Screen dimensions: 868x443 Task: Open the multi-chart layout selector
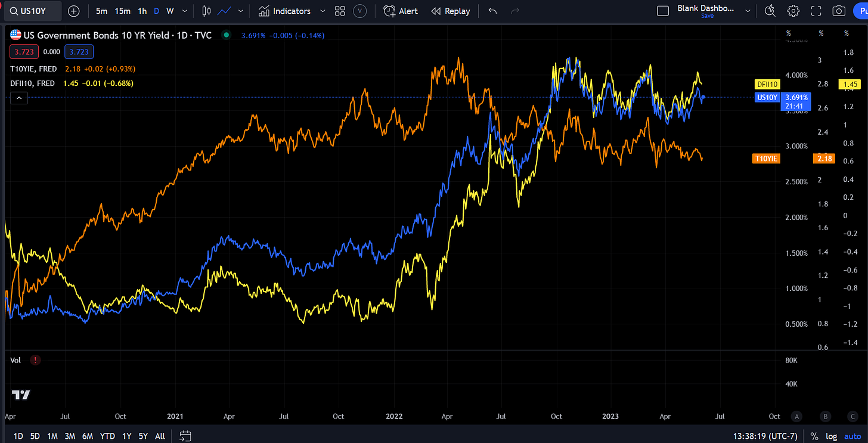tap(340, 11)
